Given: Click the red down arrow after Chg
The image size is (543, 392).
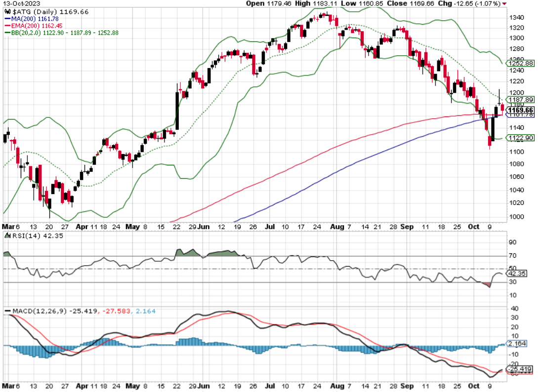Looking at the screenshot, I should pos(504,3).
